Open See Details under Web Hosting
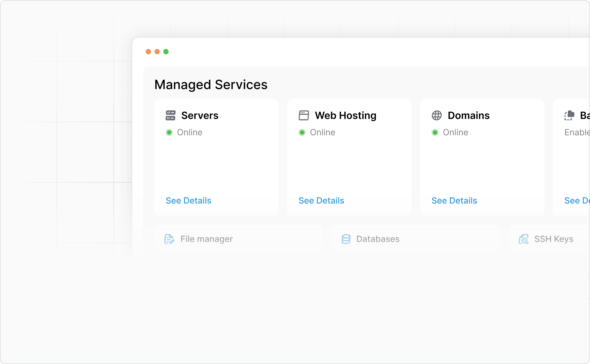The width and height of the screenshot is (590, 364). (x=321, y=200)
